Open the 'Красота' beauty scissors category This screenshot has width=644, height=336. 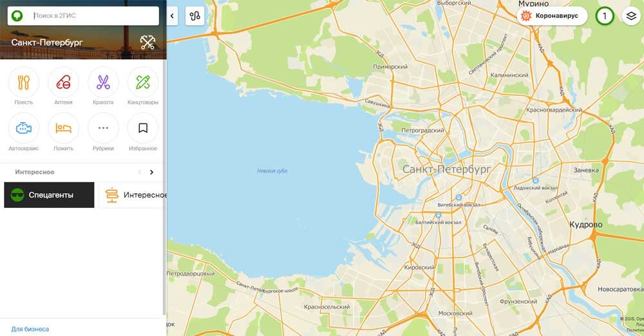(103, 86)
